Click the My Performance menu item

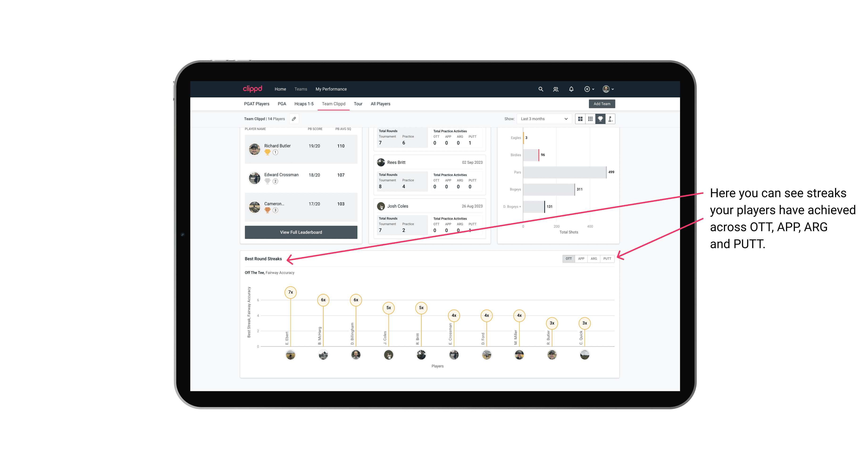tap(332, 89)
